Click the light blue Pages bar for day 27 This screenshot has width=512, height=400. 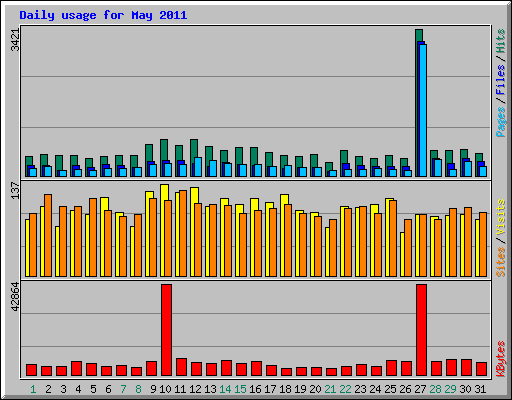pyautogui.click(x=423, y=110)
